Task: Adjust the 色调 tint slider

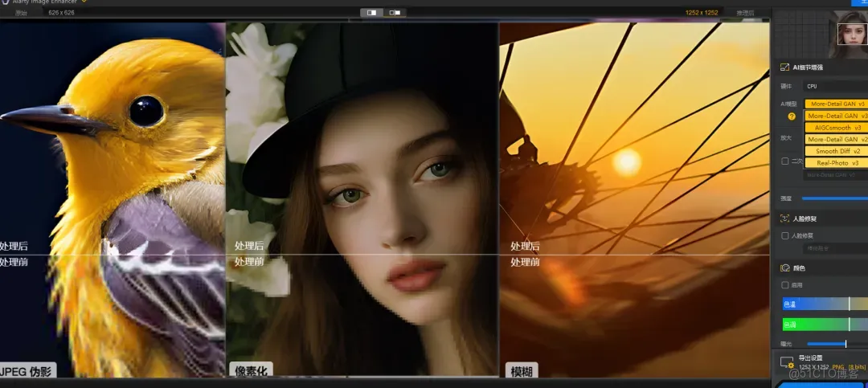Action: [x=825, y=325]
